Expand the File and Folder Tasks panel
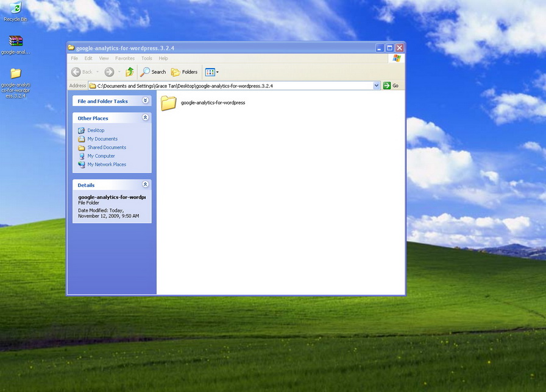This screenshot has width=546, height=392. pyautogui.click(x=146, y=100)
